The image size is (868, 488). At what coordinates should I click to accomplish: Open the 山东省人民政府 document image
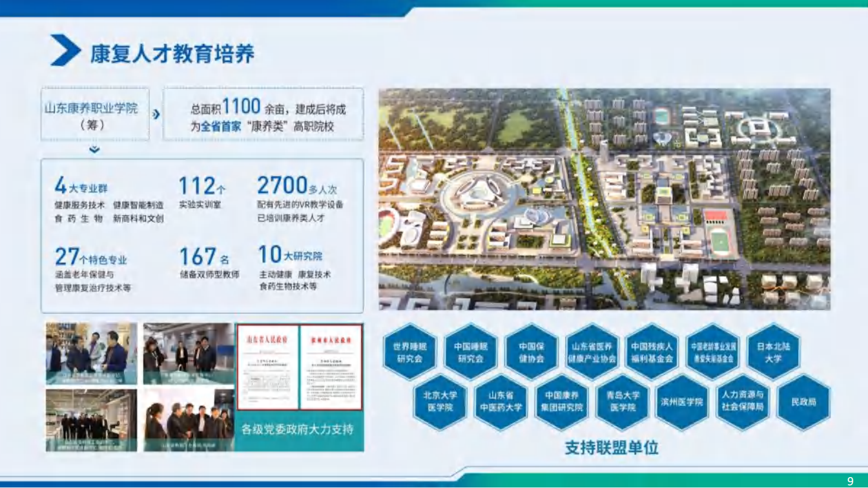(x=267, y=367)
